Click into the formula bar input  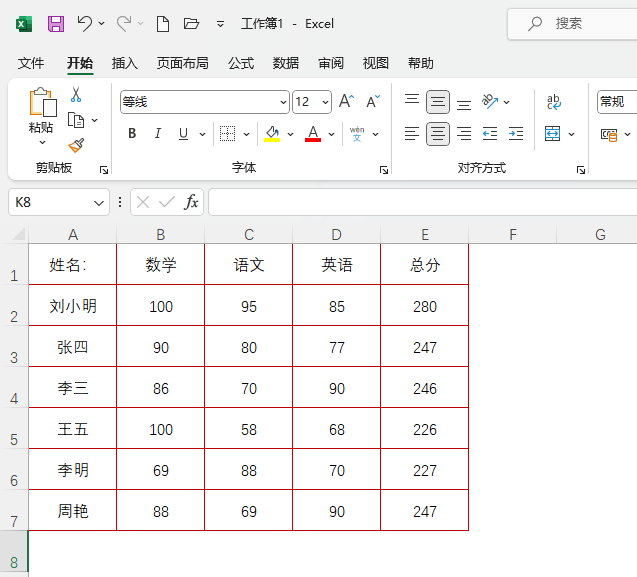pyautogui.click(x=422, y=202)
